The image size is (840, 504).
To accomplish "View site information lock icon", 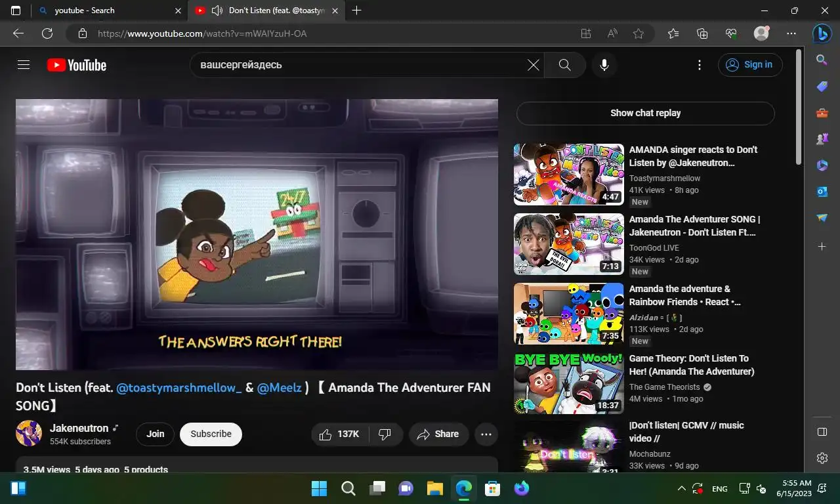I will click(82, 33).
